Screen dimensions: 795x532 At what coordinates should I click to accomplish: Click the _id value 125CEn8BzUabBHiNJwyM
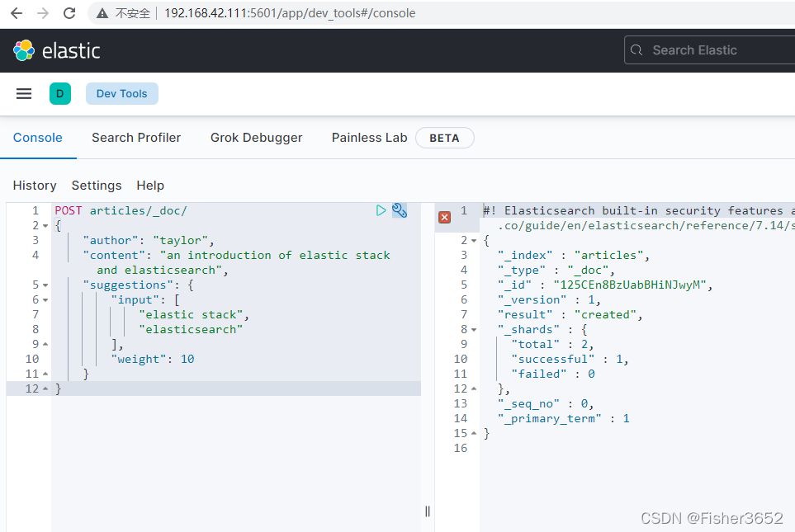click(630, 285)
